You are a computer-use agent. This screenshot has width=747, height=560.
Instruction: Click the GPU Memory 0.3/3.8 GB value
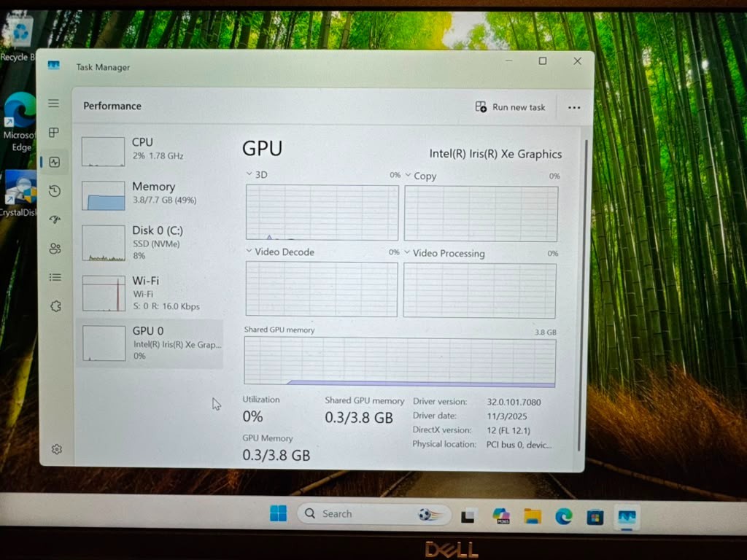(x=276, y=455)
